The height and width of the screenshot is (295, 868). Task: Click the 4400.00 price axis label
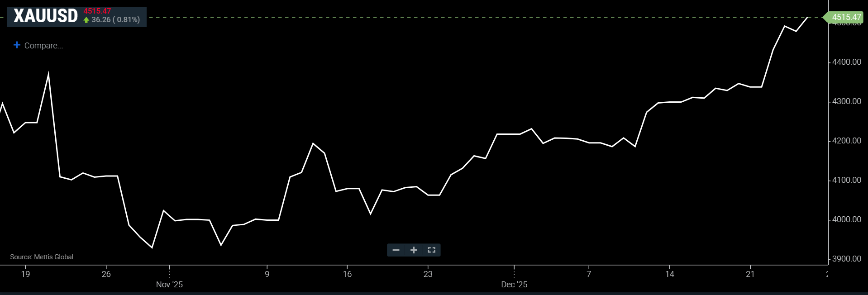point(846,62)
